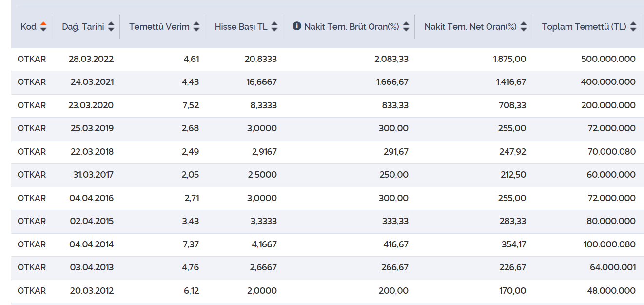Sort by Toplam Temettü (TL) arrows
644x305 pixels.
coord(633,27)
